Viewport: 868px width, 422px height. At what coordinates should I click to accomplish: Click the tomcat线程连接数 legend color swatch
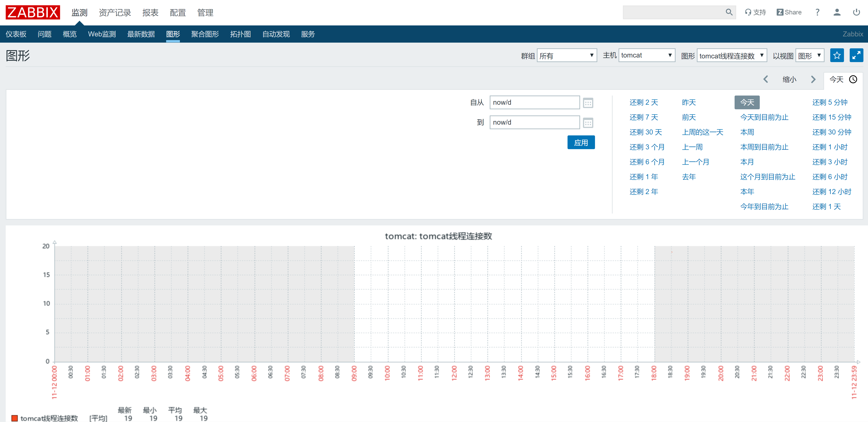pyautogui.click(x=14, y=418)
